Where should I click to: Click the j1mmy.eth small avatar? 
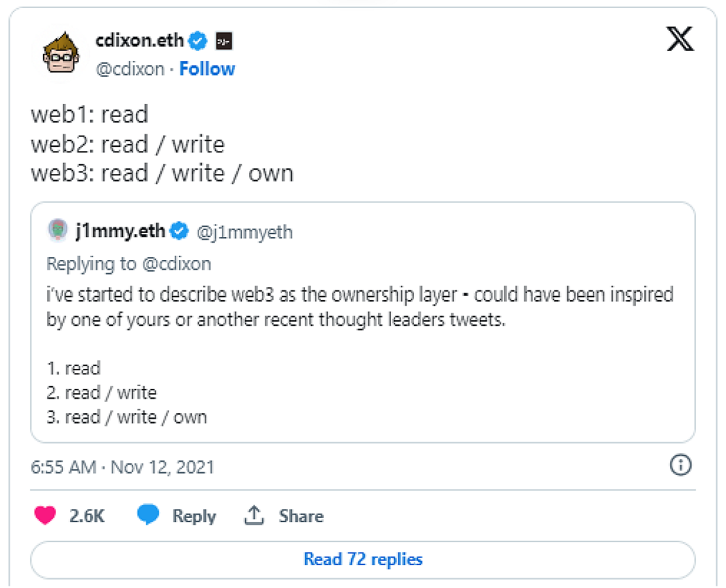tap(57, 230)
